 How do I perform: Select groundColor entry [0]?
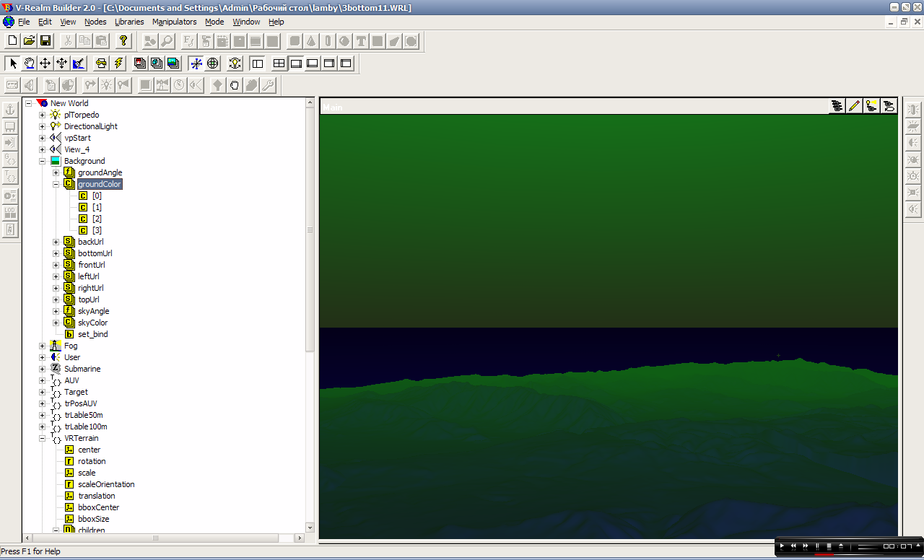coord(97,196)
